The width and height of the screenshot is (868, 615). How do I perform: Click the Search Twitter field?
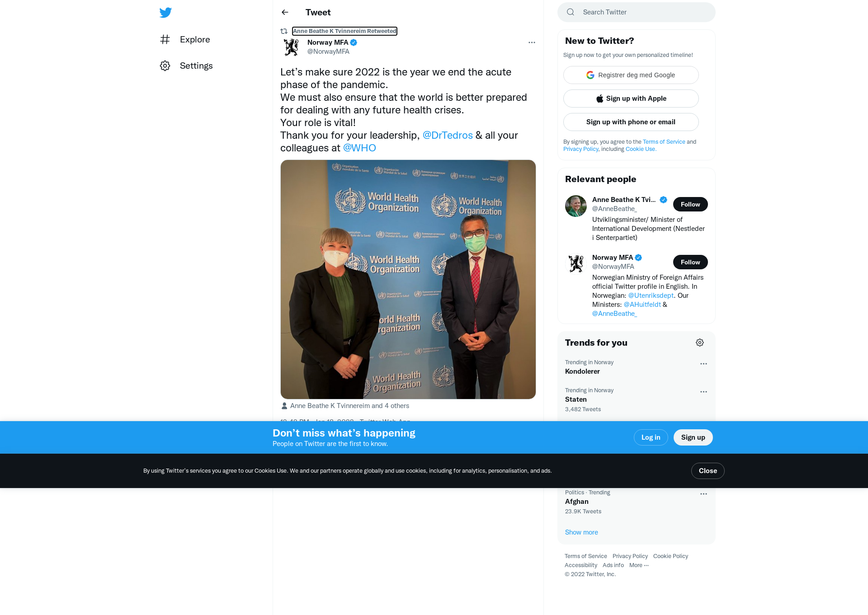pos(637,13)
